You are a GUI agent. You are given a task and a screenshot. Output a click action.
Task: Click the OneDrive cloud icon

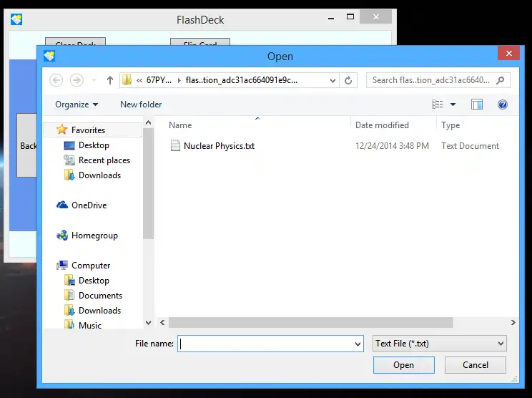(x=62, y=205)
